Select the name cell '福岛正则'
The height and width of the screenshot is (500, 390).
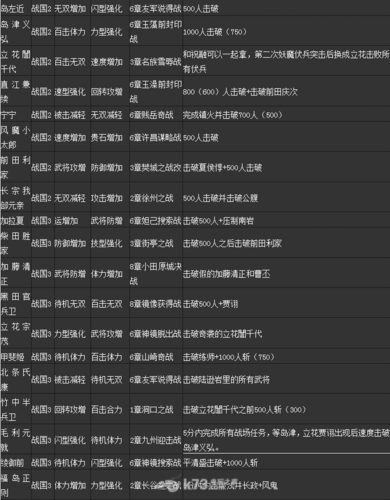(x=15, y=485)
